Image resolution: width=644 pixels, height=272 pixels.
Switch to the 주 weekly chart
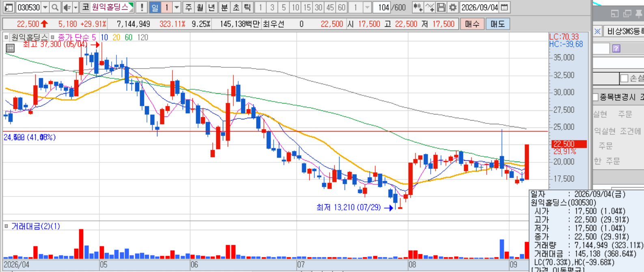189,7
